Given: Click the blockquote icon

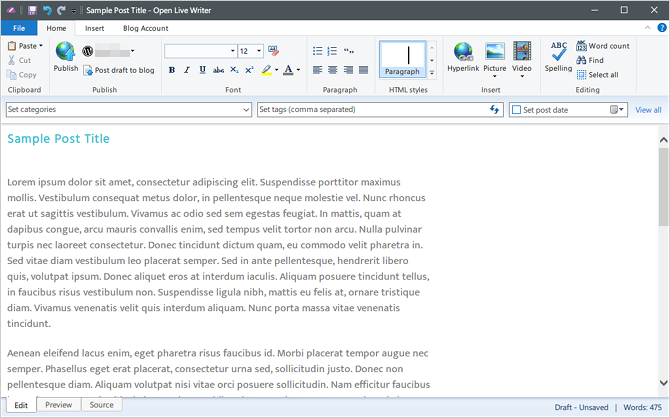Looking at the screenshot, I should (x=349, y=51).
